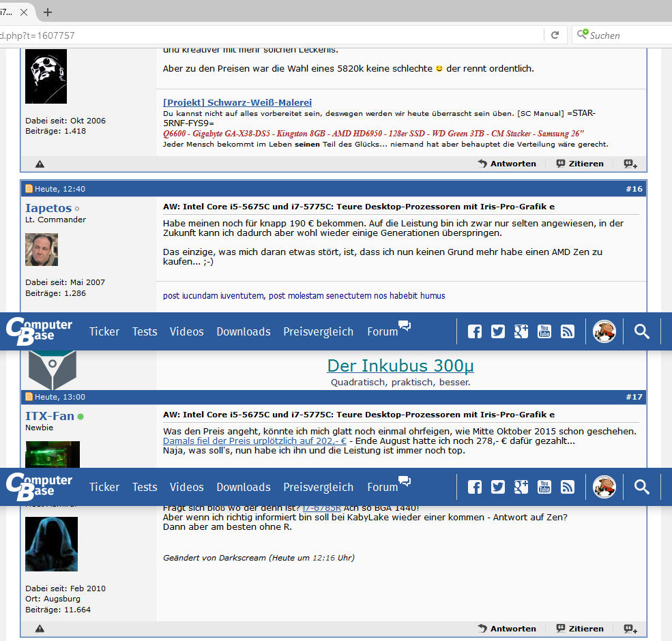Report first post with warning triangle

(x=40, y=164)
